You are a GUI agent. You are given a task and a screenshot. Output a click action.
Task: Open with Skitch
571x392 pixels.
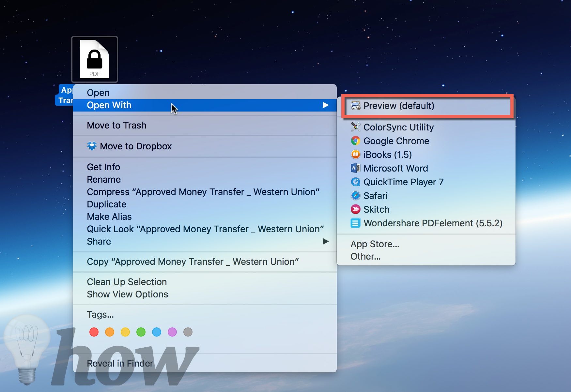pyautogui.click(x=426, y=209)
